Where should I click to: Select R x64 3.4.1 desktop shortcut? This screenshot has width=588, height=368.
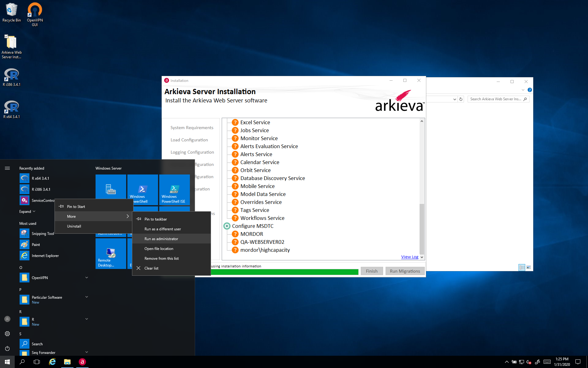[x=11, y=109]
